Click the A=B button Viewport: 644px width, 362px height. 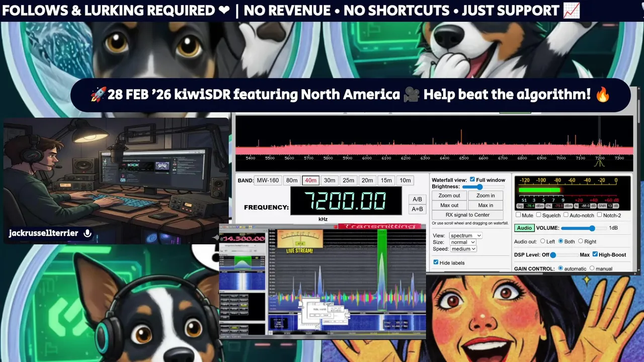417,209
